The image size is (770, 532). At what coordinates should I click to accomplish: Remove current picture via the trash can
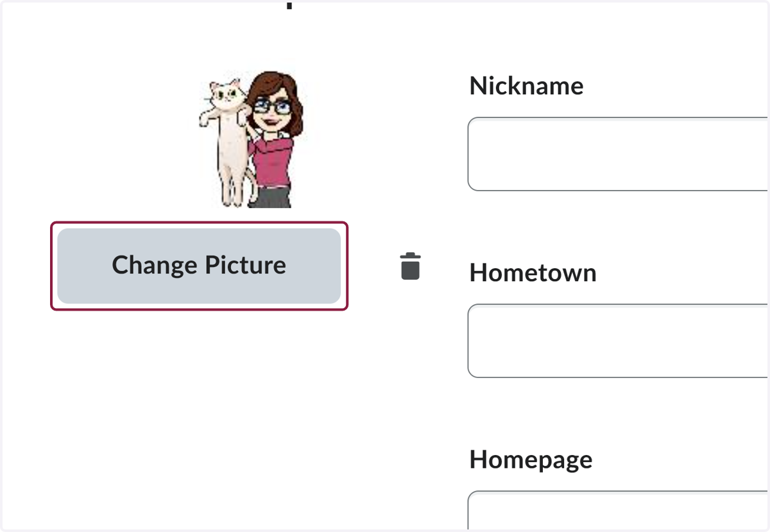pyautogui.click(x=411, y=266)
